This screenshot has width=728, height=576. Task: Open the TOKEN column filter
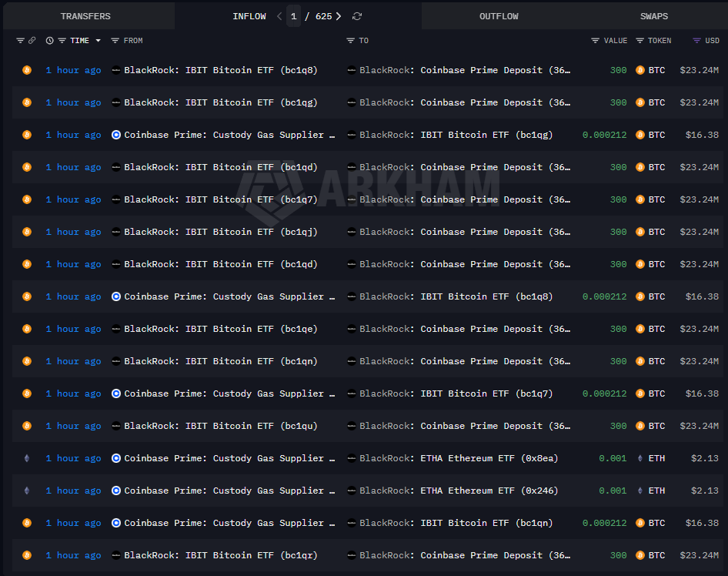click(640, 41)
